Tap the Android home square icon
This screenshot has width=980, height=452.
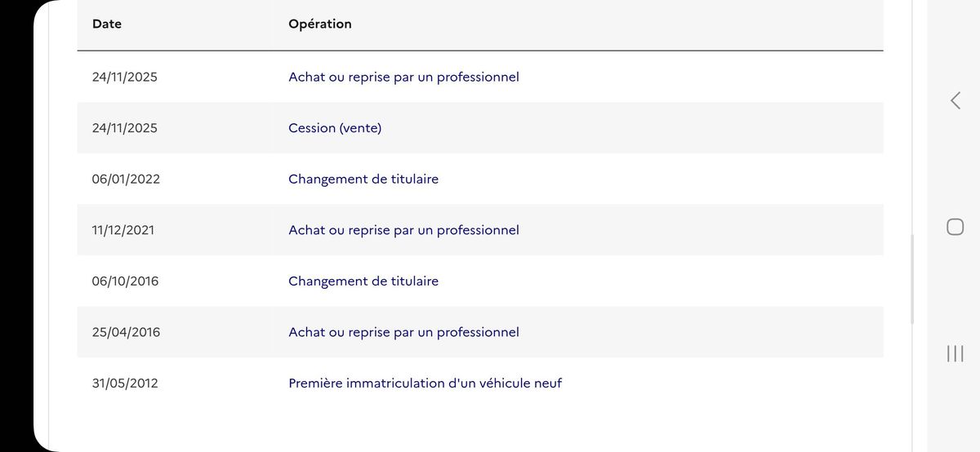pos(955,227)
